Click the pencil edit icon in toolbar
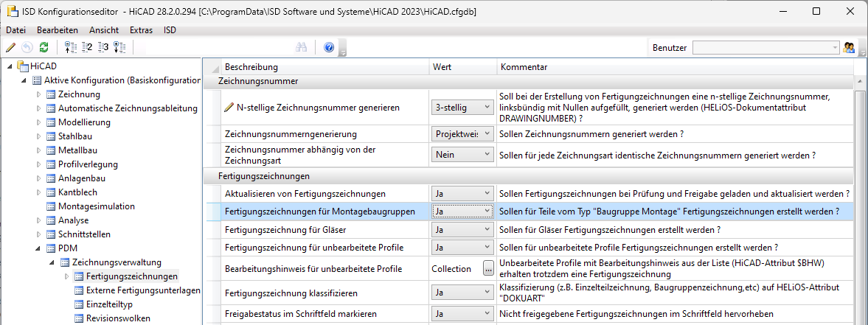Viewport: 868px width, 325px height. (10, 47)
